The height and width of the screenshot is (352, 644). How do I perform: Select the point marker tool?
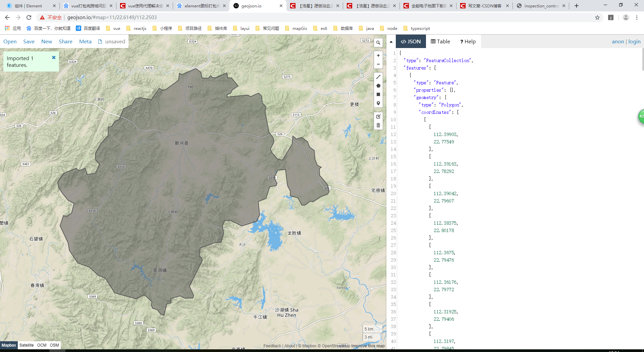click(378, 103)
